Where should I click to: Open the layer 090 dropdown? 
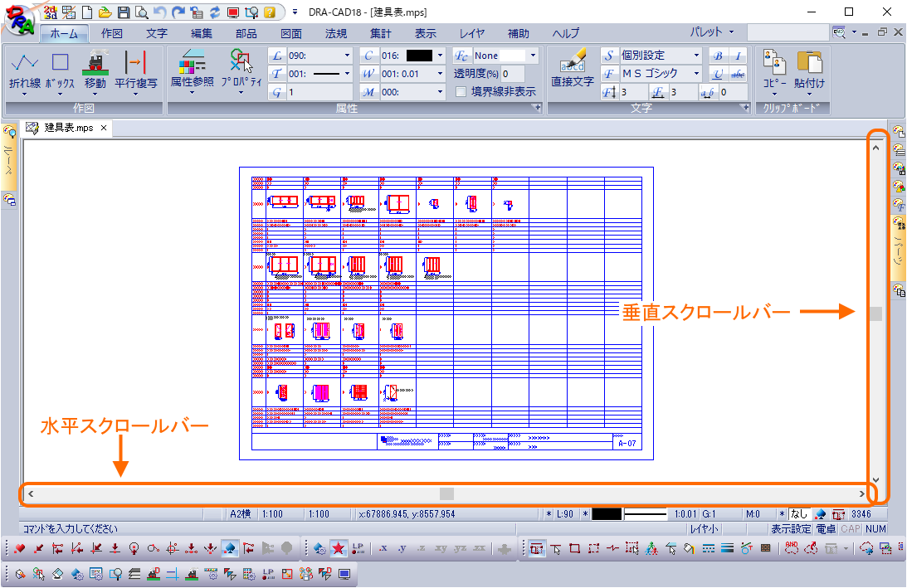[347, 56]
